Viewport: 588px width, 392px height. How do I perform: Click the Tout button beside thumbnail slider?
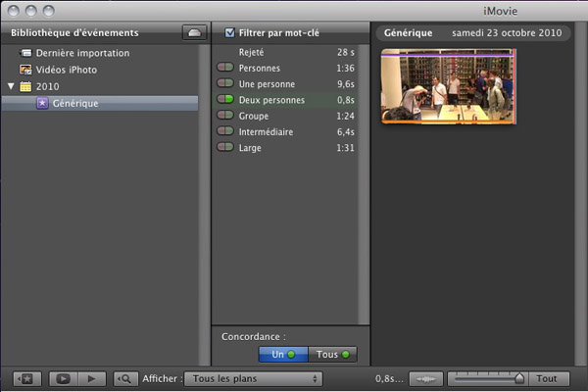(549, 378)
